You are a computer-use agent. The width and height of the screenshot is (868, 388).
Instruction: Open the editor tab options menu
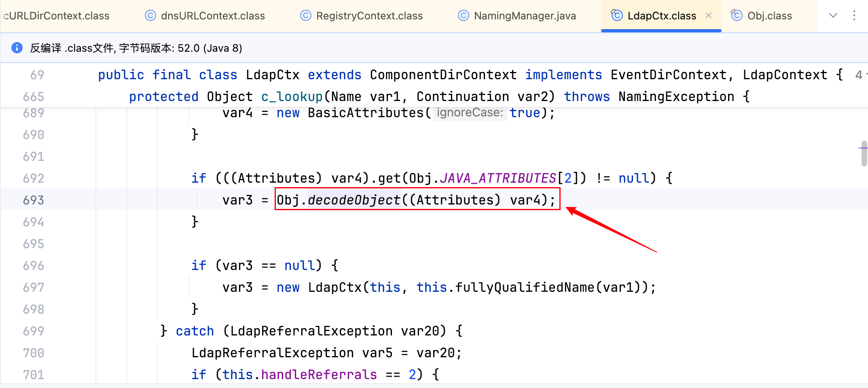tap(854, 16)
